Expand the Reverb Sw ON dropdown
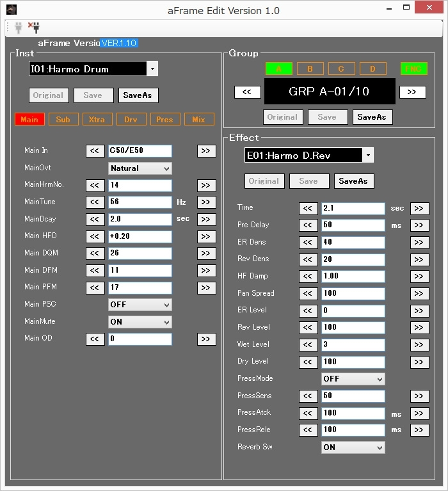 point(353,447)
